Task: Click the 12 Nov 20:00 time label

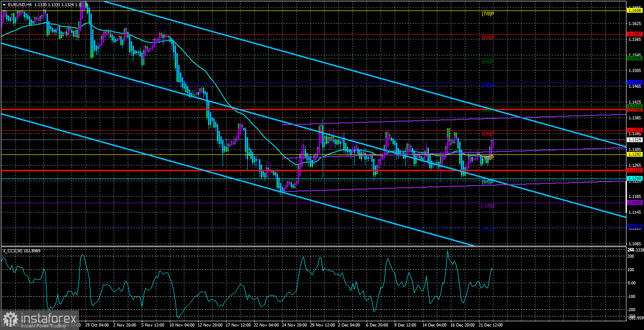Action: (x=211, y=325)
